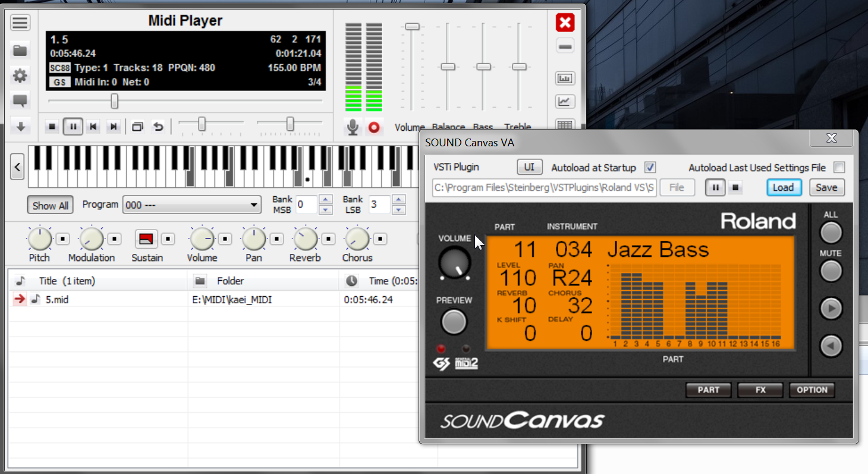Click the MUTE round button
The height and width of the screenshot is (474, 868).
coord(831,271)
